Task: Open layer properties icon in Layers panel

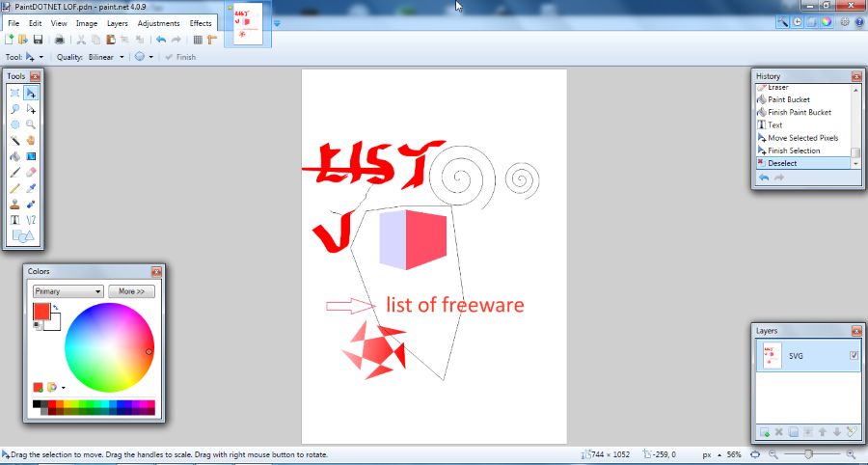Action: [852, 432]
